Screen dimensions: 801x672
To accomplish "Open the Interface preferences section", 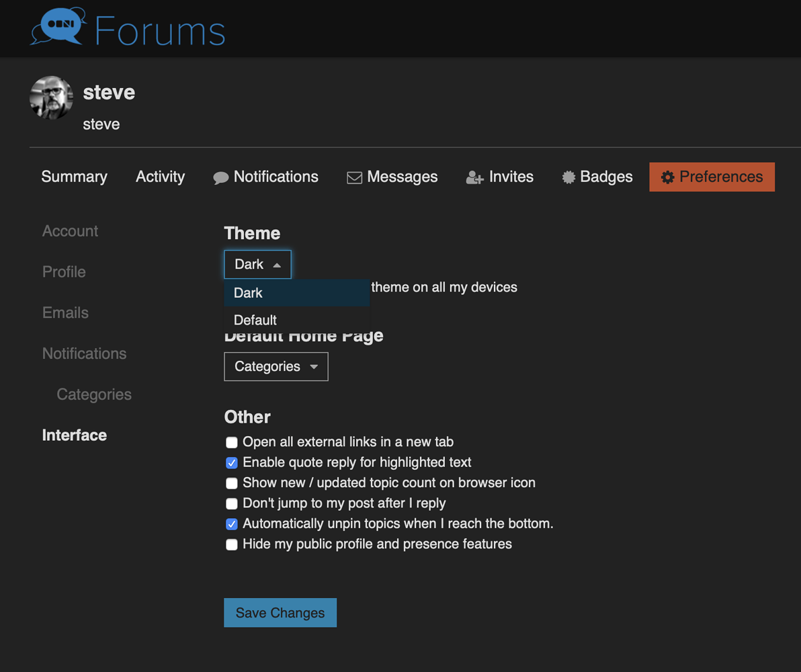I will click(x=75, y=435).
